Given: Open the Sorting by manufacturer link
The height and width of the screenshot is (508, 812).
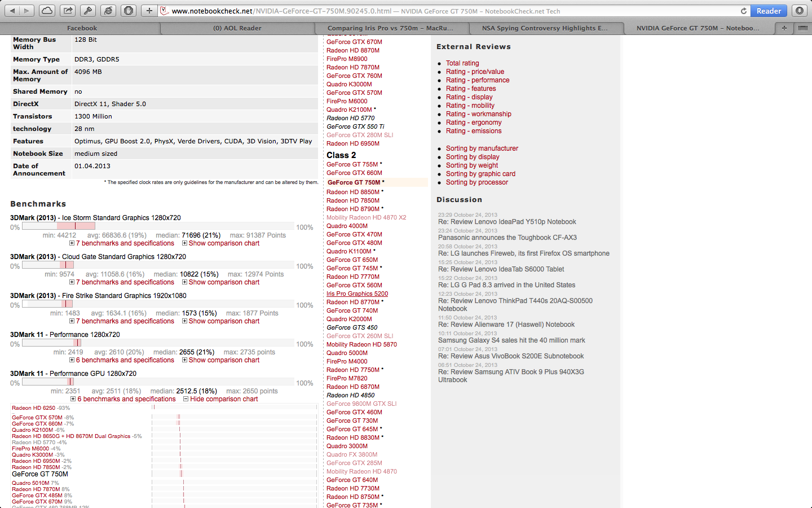Looking at the screenshot, I should click(x=482, y=148).
